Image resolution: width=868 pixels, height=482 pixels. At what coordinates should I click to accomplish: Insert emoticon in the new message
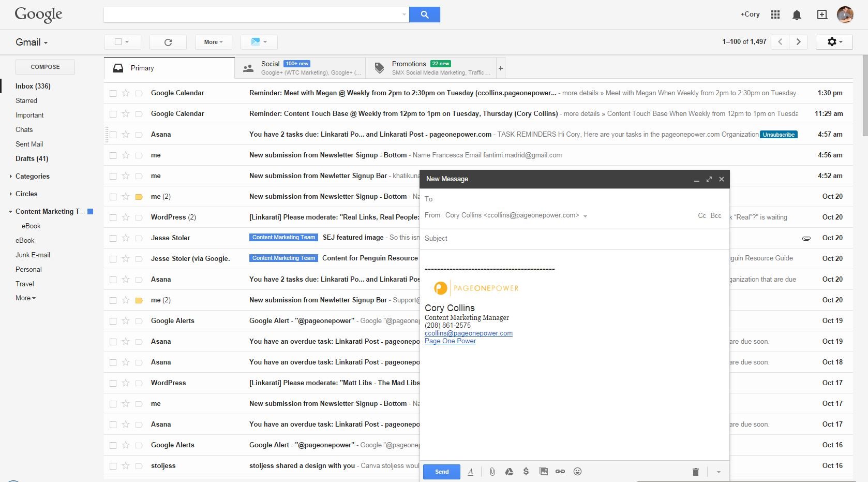(578, 472)
